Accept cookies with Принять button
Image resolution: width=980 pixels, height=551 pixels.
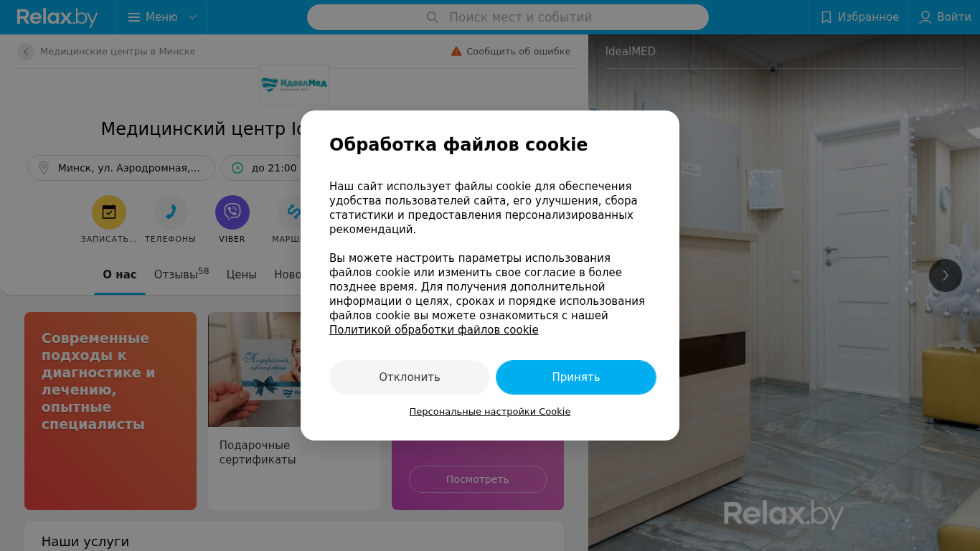tap(576, 377)
